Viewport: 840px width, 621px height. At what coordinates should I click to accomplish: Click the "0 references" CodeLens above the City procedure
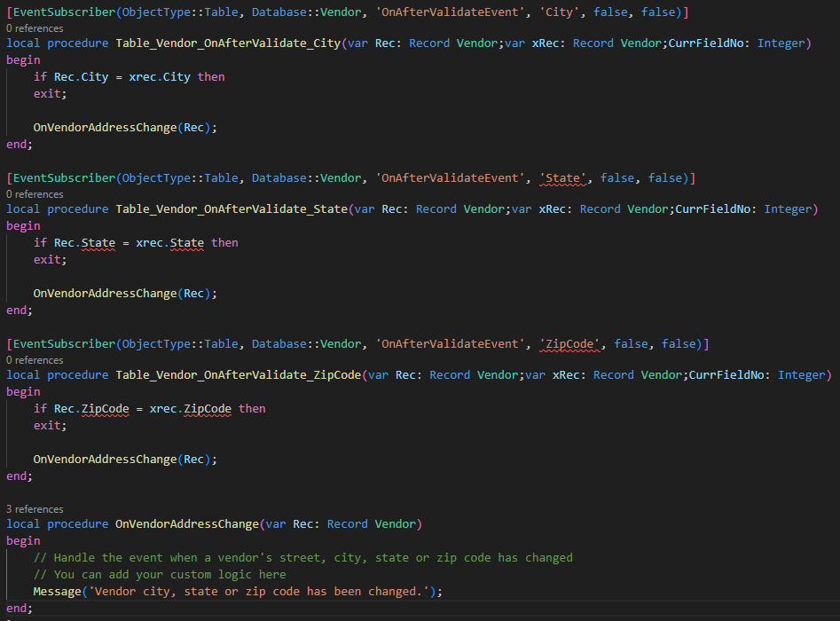pyautogui.click(x=35, y=28)
